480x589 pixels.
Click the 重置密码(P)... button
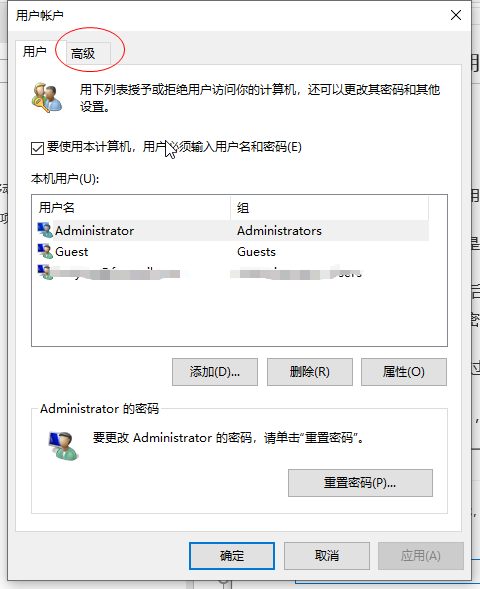tap(360, 483)
